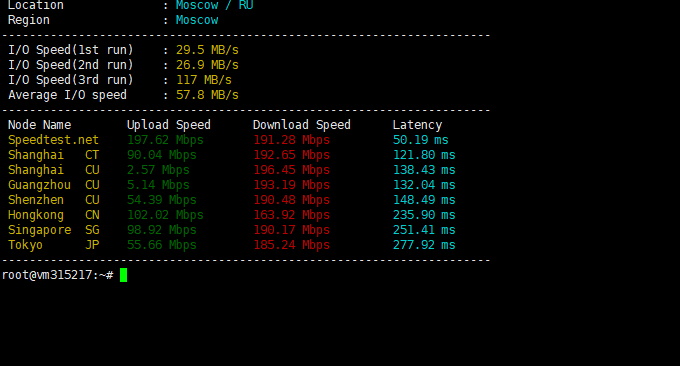Click the "I/O Speed(3rd run)" label
Image resolution: width=680 pixels, height=366 pixels.
coord(71,80)
